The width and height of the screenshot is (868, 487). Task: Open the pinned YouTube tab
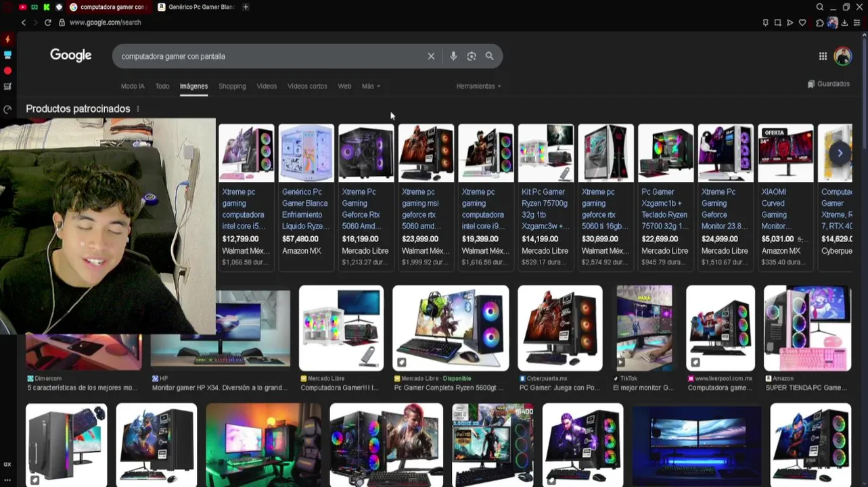22,7
